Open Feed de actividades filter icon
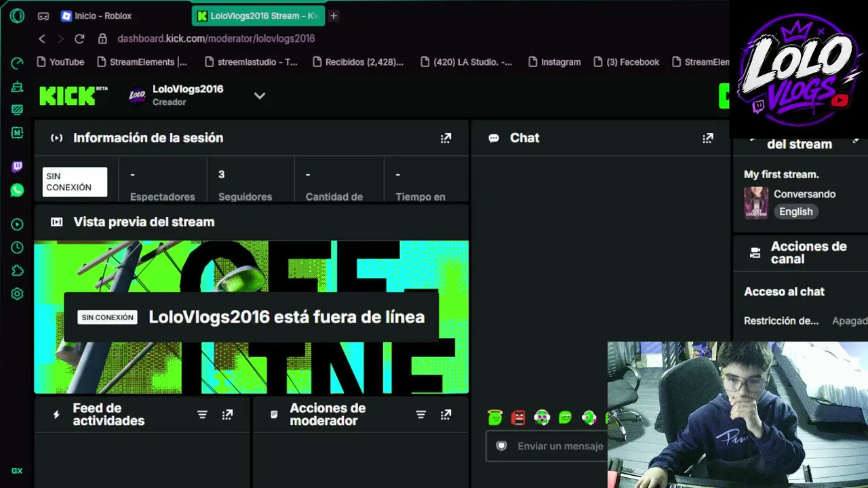The image size is (868, 488). [x=202, y=414]
